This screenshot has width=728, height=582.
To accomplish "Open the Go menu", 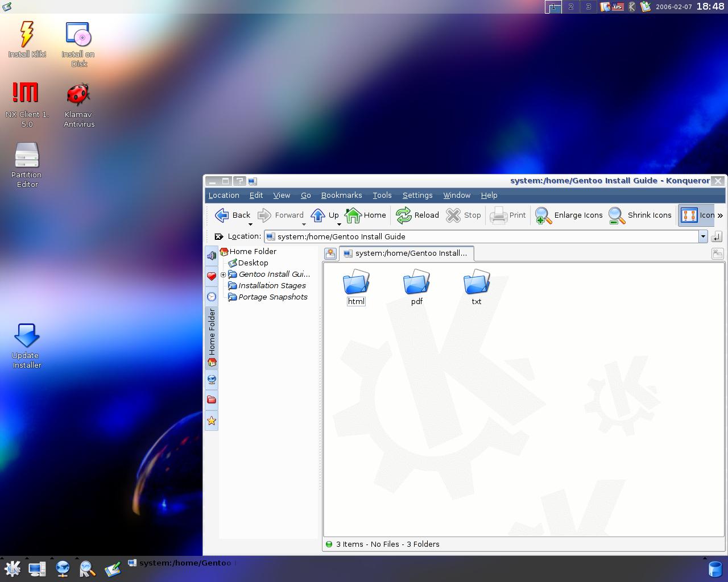I will point(305,195).
